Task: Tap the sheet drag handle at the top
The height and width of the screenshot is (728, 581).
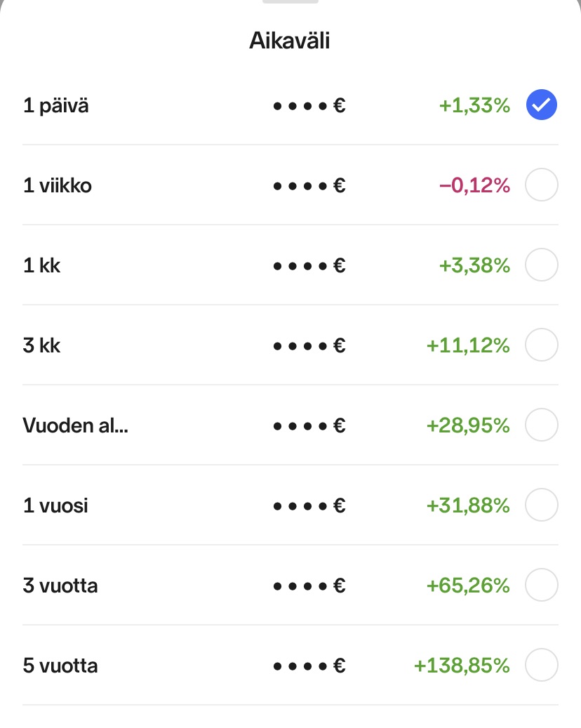Action: click(x=290, y=1)
